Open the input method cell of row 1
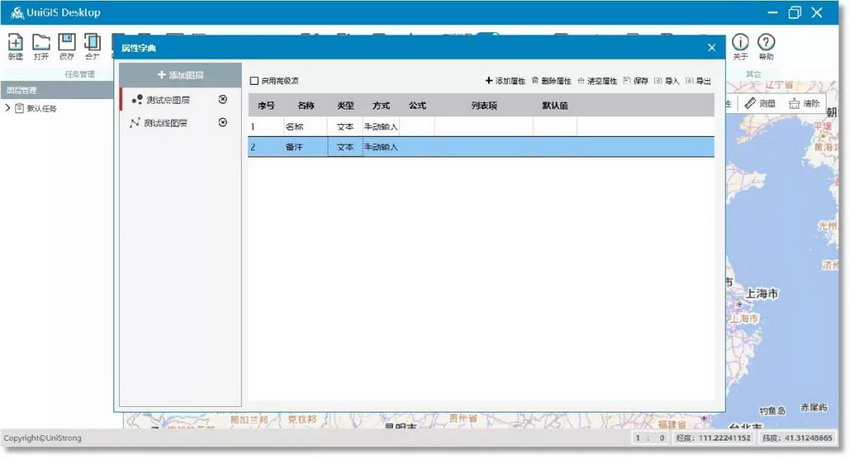850x459 pixels. tap(381, 127)
